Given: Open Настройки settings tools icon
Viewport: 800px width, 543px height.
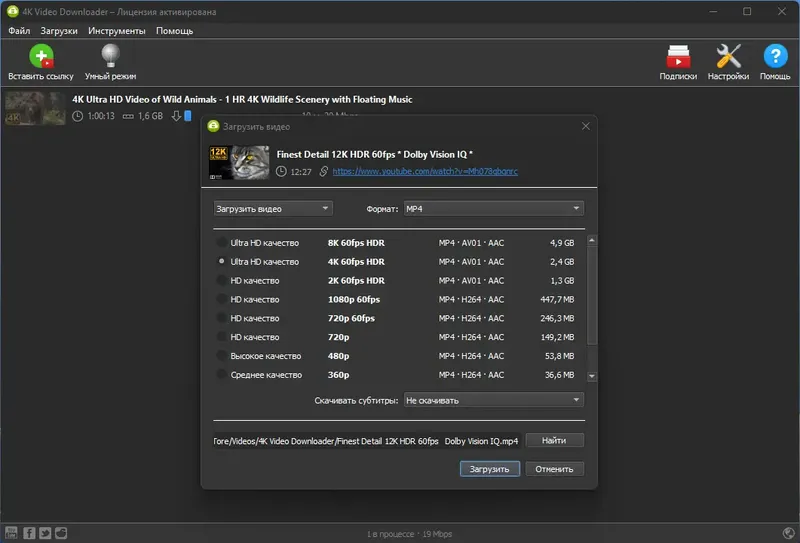Looking at the screenshot, I should coord(728,56).
